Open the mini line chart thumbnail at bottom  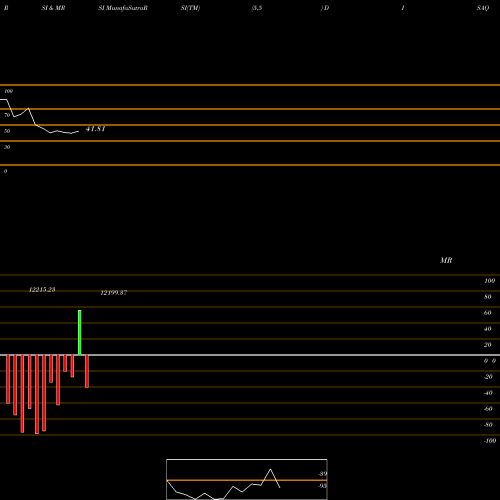pos(247,479)
